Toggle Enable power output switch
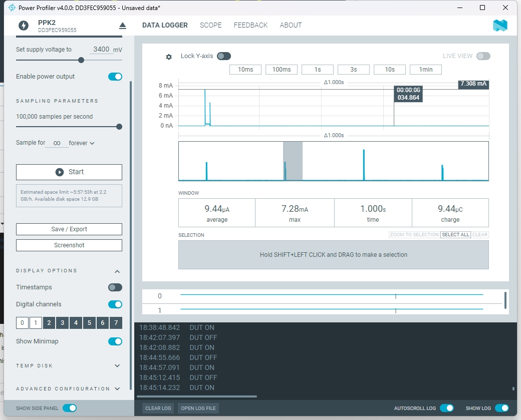This screenshot has width=521, height=420. (115, 77)
